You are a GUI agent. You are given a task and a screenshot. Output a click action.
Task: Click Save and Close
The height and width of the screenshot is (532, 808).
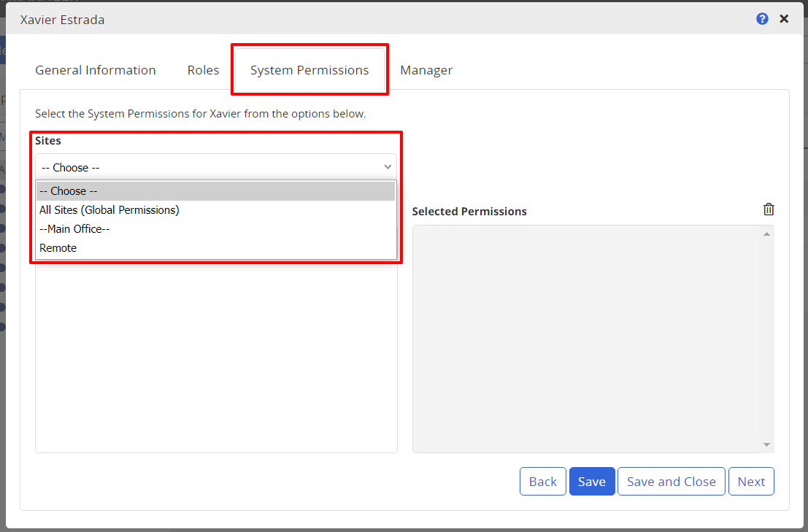tap(671, 481)
